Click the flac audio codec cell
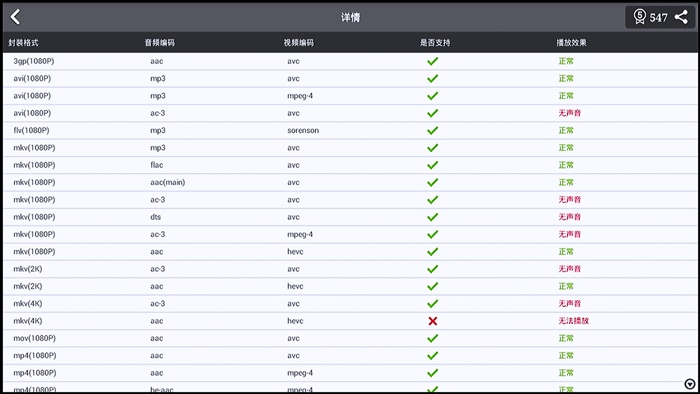The image size is (700, 394). pyautogui.click(x=157, y=165)
